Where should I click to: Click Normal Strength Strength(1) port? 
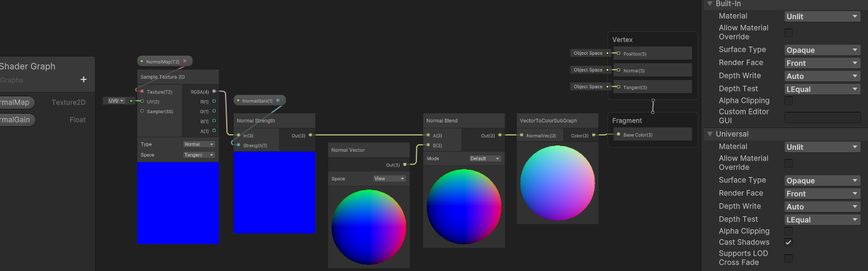238,145
